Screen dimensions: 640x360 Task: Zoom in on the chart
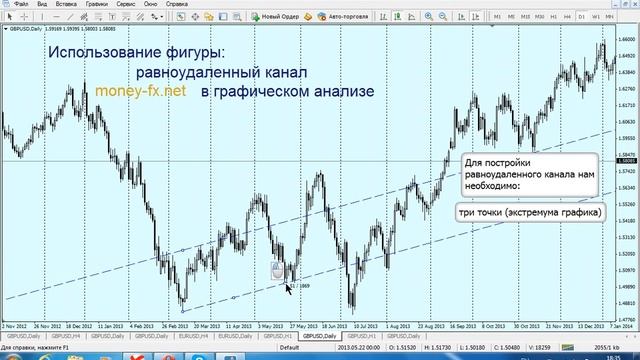[429, 17]
